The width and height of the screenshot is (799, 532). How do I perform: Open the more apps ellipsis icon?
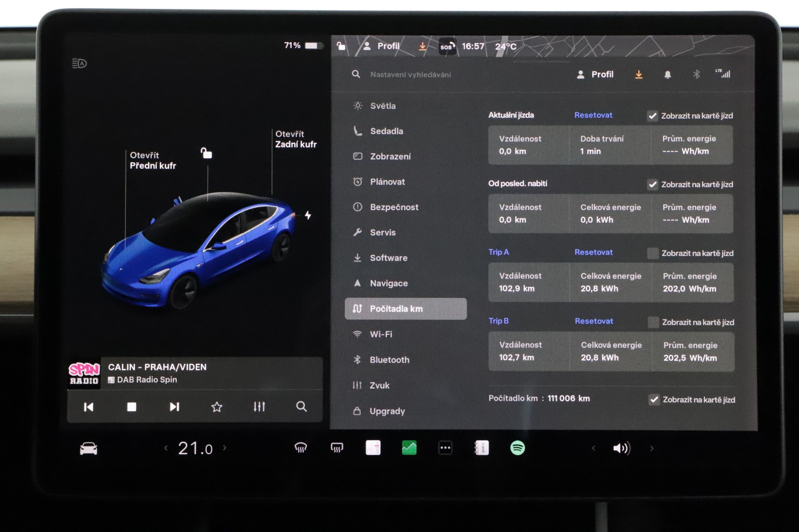(445, 448)
